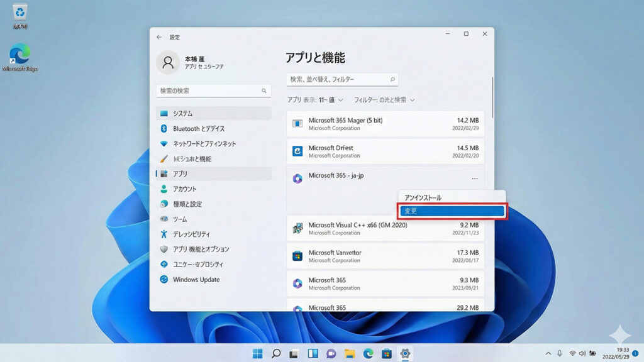This screenshot has width=644, height=362.
Task: Open the three-dot menu for Microsoft 365 - ja-jp
Action: tap(474, 179)
